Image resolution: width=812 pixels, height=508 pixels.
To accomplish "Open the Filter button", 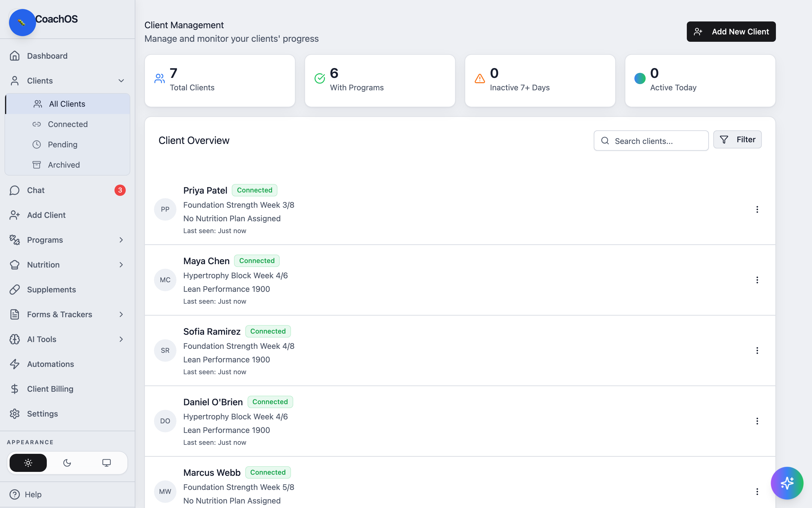I will point(738,139).
